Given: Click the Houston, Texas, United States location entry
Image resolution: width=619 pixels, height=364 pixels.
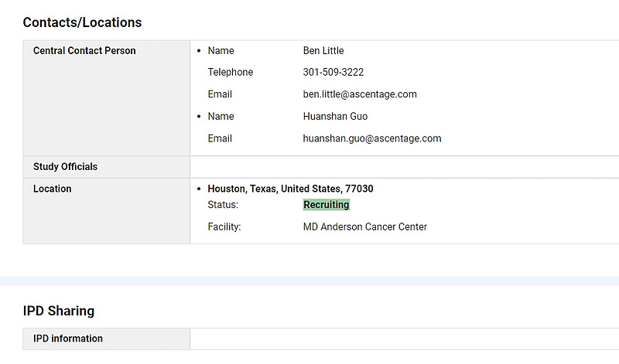Looking at the screenshot, I should click(290, 189).
